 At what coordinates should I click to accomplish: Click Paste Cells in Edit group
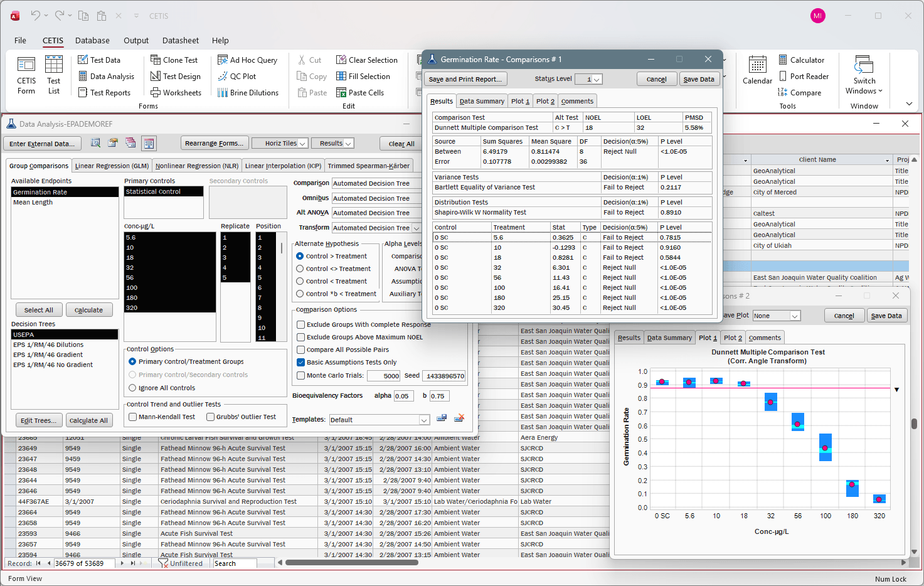point(360,92)
